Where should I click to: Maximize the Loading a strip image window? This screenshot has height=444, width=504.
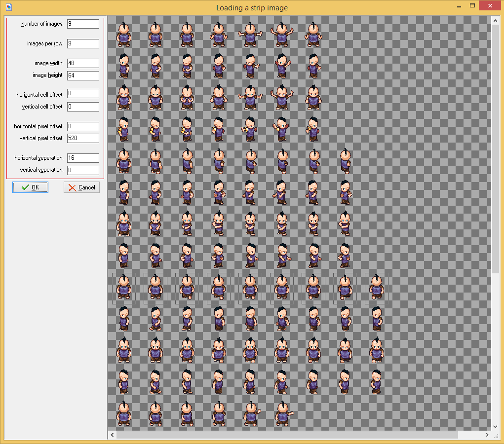pyautogui.click(x=472, y=5)
